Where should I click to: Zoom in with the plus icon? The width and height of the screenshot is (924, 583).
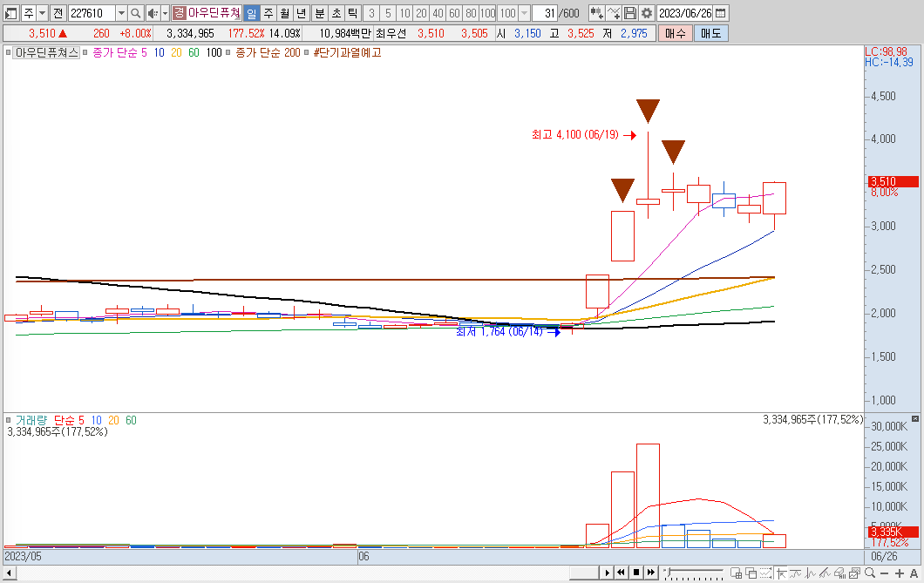coord(900,573)
